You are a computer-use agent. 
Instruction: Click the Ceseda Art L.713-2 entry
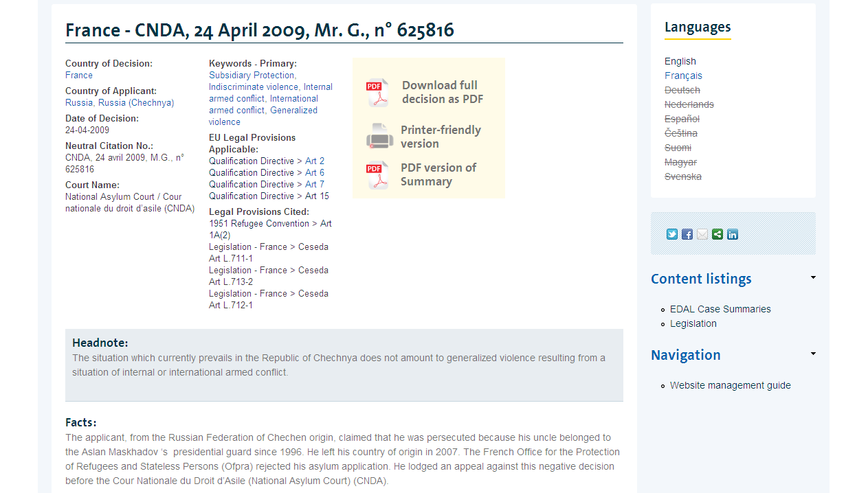click(269, 276)
